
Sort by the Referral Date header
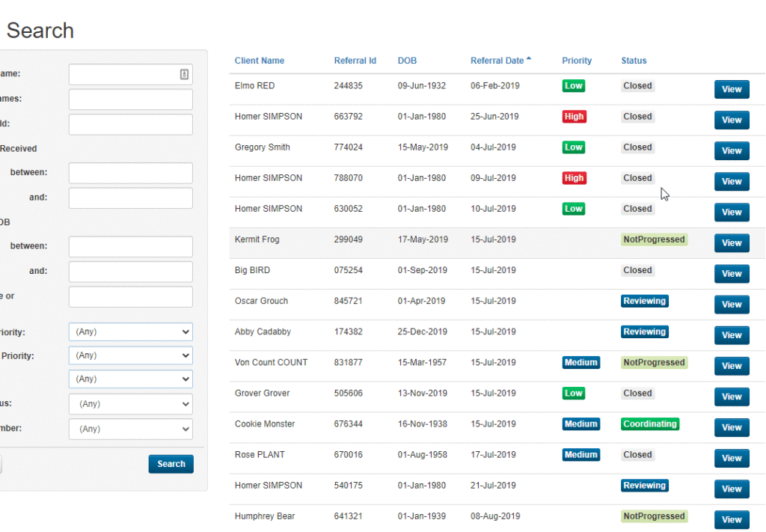pyautogui.click(x=497, y=61)
